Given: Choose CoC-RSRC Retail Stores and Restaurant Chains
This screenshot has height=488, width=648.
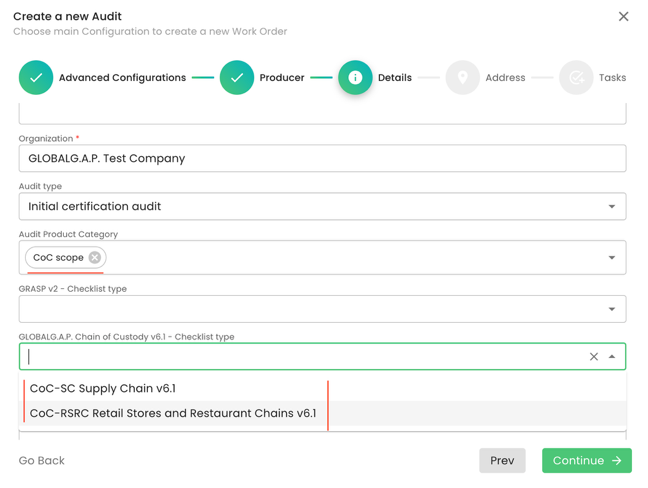Looking at the screenshot, I should [x=173, y=413].
